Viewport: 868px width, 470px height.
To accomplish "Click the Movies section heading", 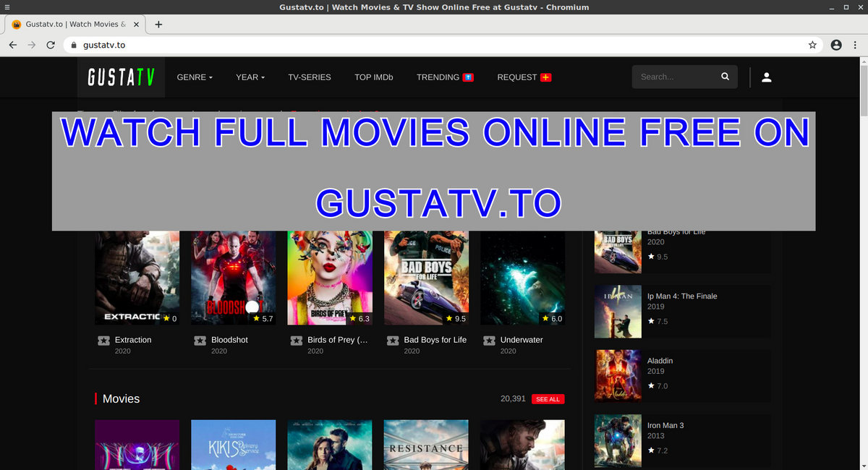I will coord(121,398).
